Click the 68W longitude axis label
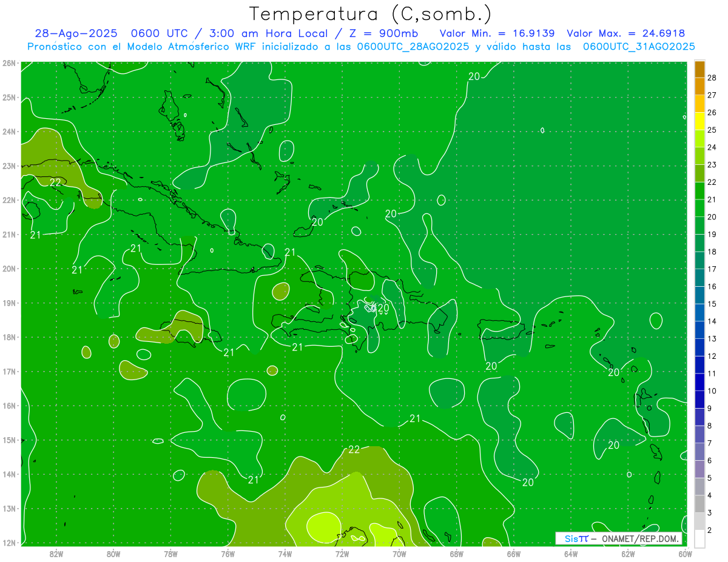This screenshot has width=728, height=562. pyautogui.click(x=457, y=554)
